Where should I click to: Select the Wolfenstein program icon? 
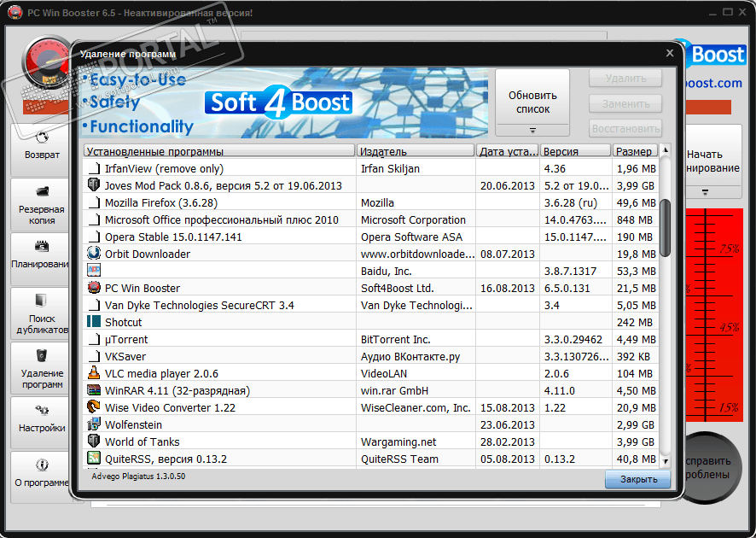point(94,424)
